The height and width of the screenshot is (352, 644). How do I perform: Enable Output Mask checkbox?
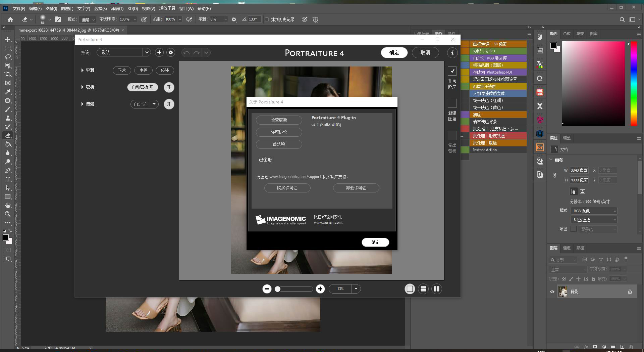pyautogui.click(x=452, y=135)
